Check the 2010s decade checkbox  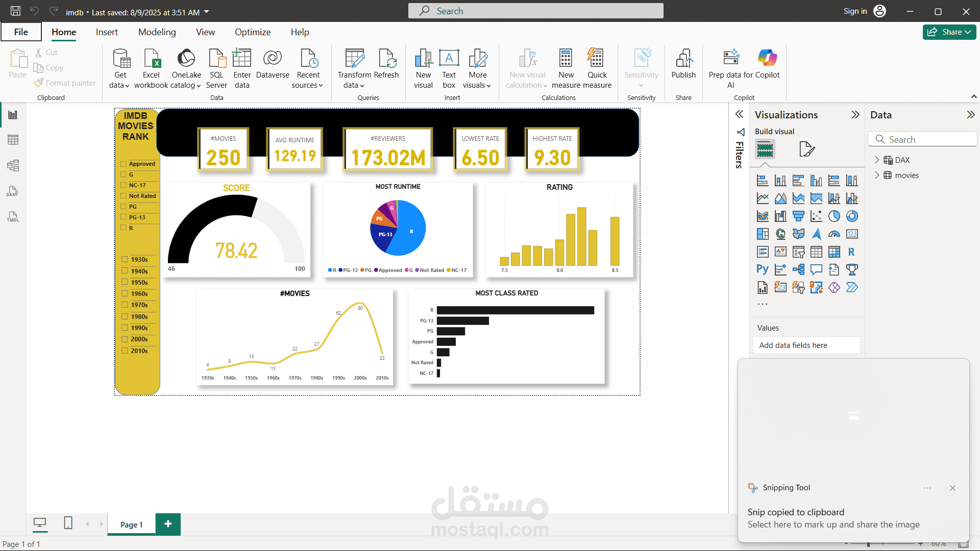125,350
